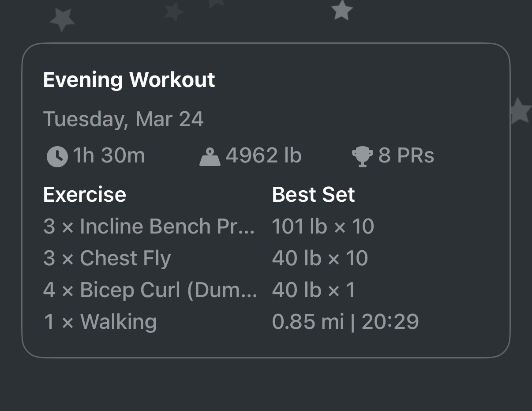Image resolution: width=532 pixels, height=411 pixels.
Task: Select the Best Set column header
Action: coord(313,194)
